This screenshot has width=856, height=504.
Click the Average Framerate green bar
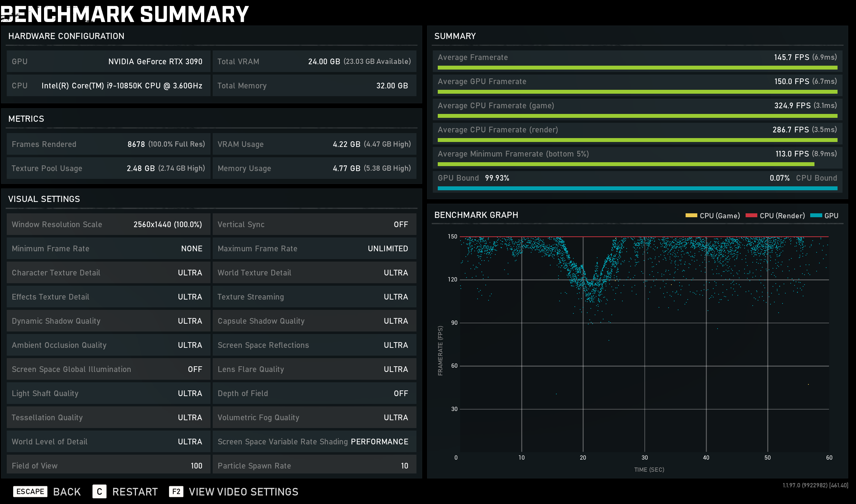tap(637, 67)
